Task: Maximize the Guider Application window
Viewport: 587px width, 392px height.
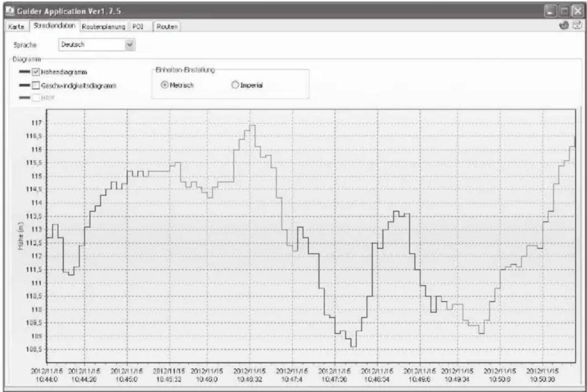Action: (564, 11)
